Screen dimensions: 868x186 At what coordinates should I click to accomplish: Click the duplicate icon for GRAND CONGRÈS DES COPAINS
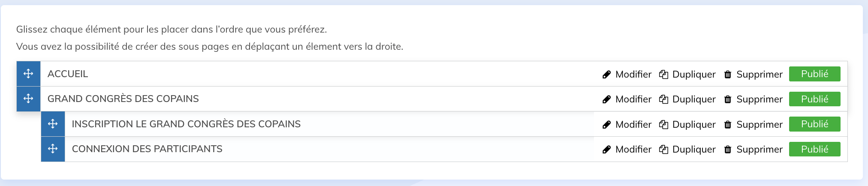click(x=663, y=99)
